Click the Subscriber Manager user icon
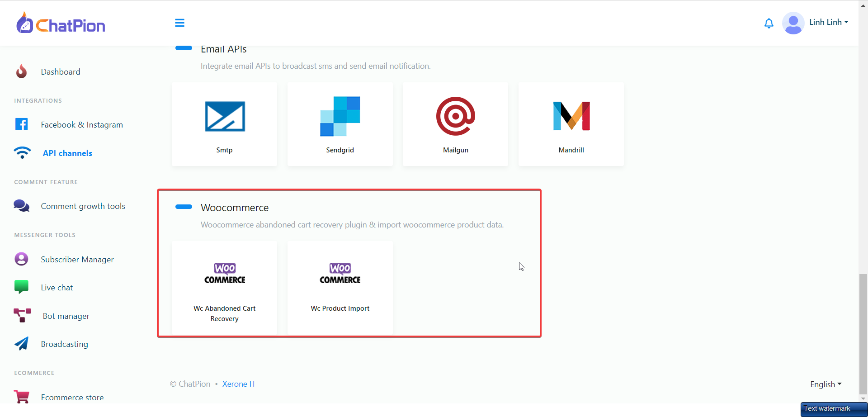 21,259
